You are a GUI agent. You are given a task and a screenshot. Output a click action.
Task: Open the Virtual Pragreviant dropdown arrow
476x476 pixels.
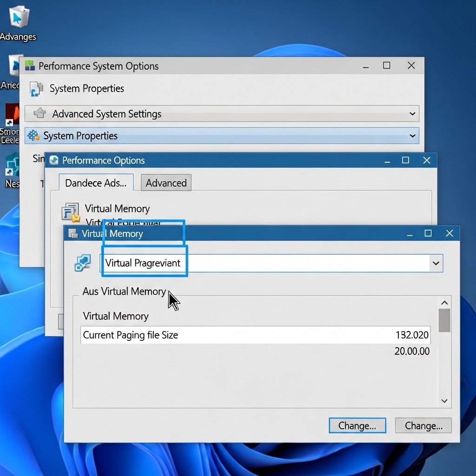coord(436,263)
